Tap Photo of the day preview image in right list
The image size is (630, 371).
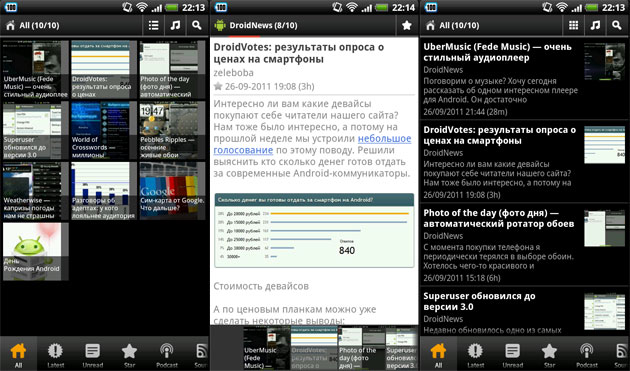(605, 228)
